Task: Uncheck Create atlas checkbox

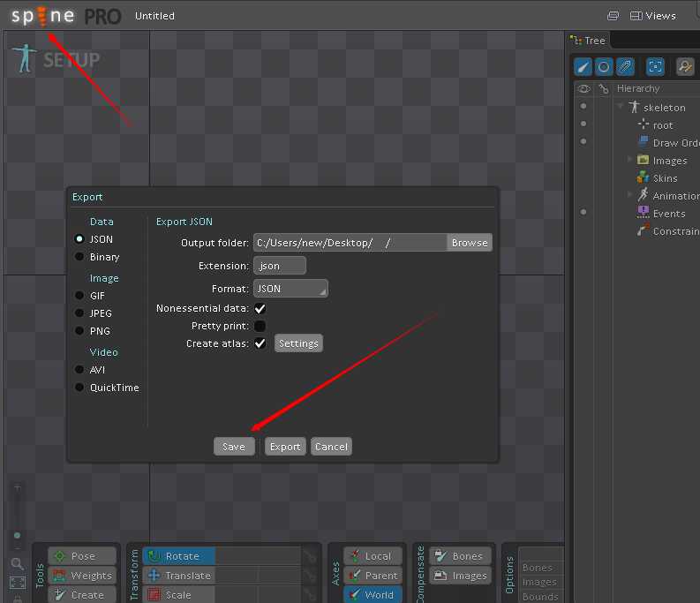Action: point(260,343)
